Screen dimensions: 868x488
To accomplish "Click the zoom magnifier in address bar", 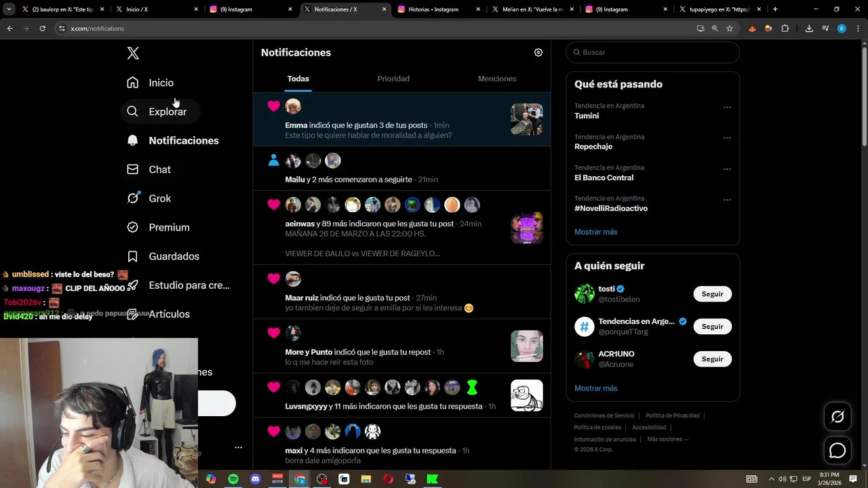I will (x=715, y=28).
